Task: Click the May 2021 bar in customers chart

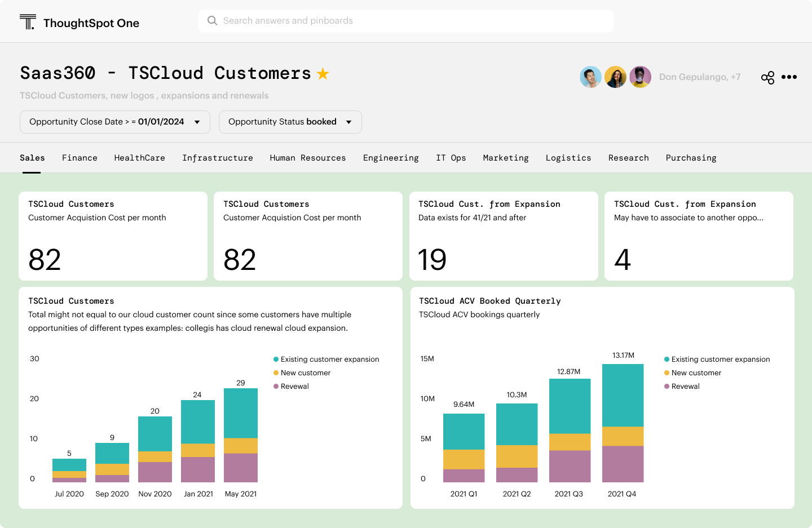Action: [241, 436]
